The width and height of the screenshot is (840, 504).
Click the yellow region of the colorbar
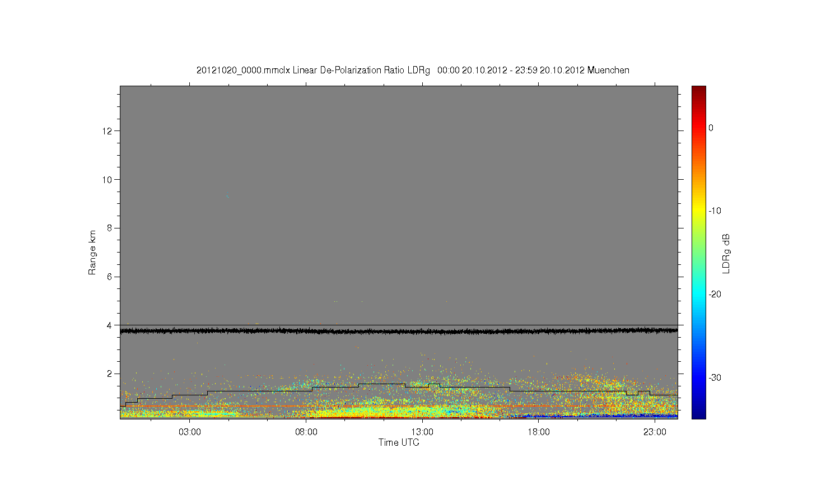pos(699,211)
